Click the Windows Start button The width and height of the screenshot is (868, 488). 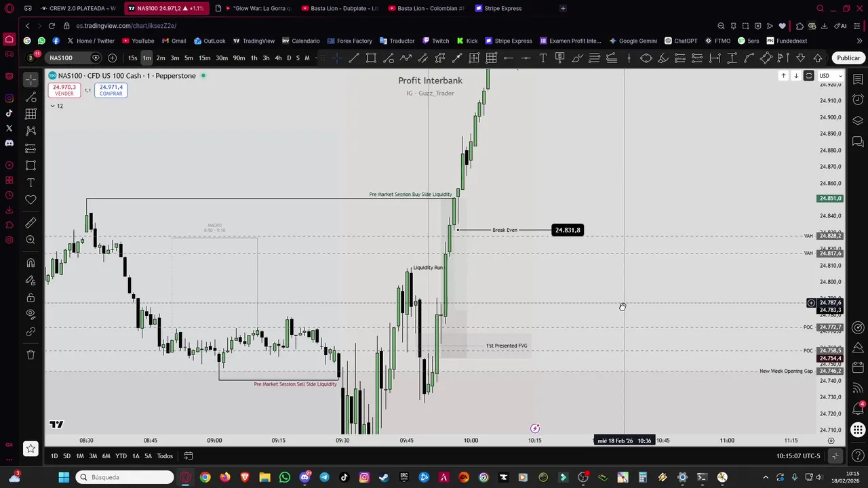click(64, 477)
